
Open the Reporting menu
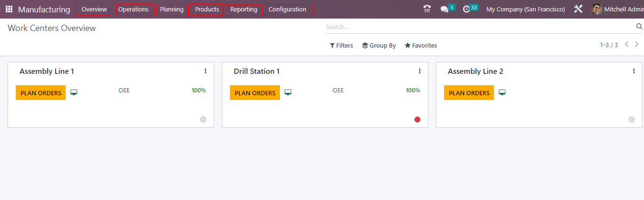244,10
